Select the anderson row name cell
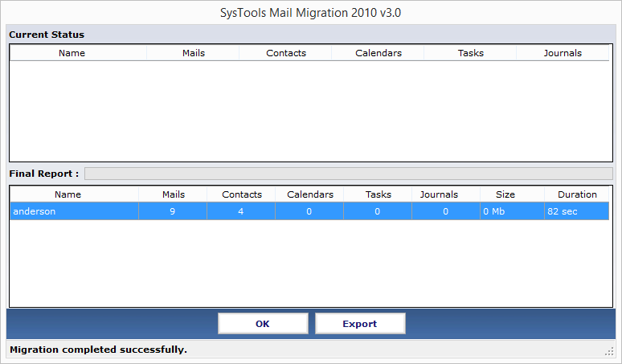 coord(74,211)
